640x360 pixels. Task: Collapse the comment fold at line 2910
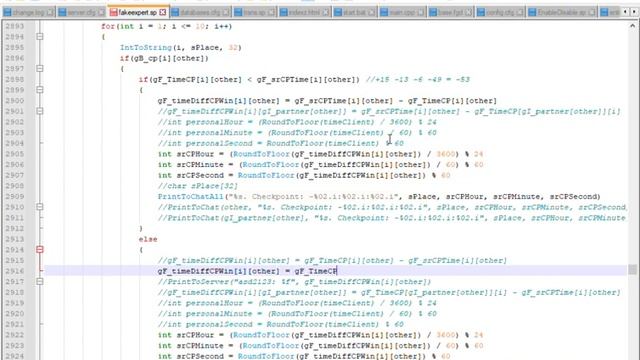pyautogui.click(x=40, y=207)
